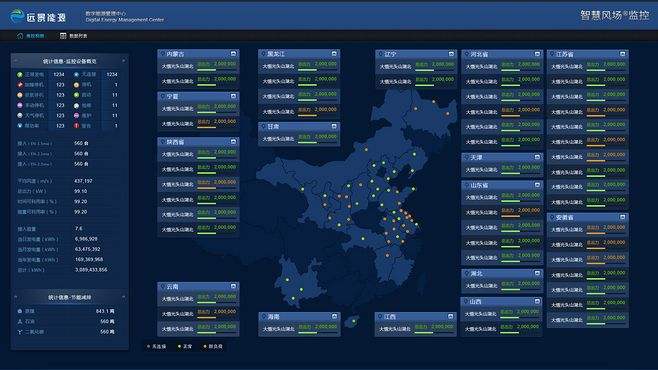Viewport: 658px width, 370px height.
Task: Click the purple manual-shutdown status icon
Action: pos(20,105)
